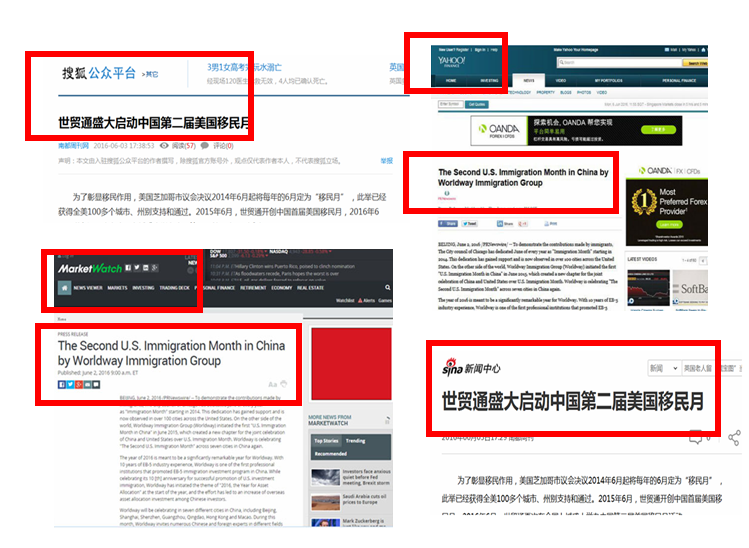The width and height of the screenshot is (749, 548).
Task: Focus the Yahoo Enter Symbol field
Action: [450, 104]
